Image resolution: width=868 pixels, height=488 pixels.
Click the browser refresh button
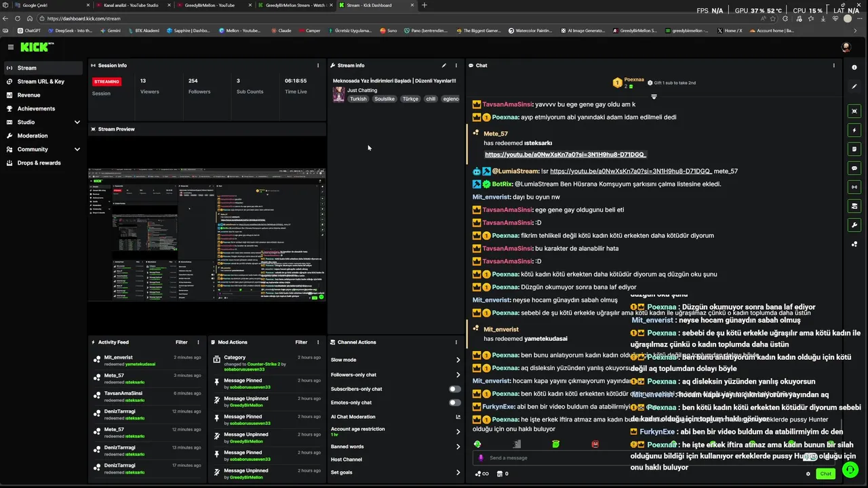18,18
